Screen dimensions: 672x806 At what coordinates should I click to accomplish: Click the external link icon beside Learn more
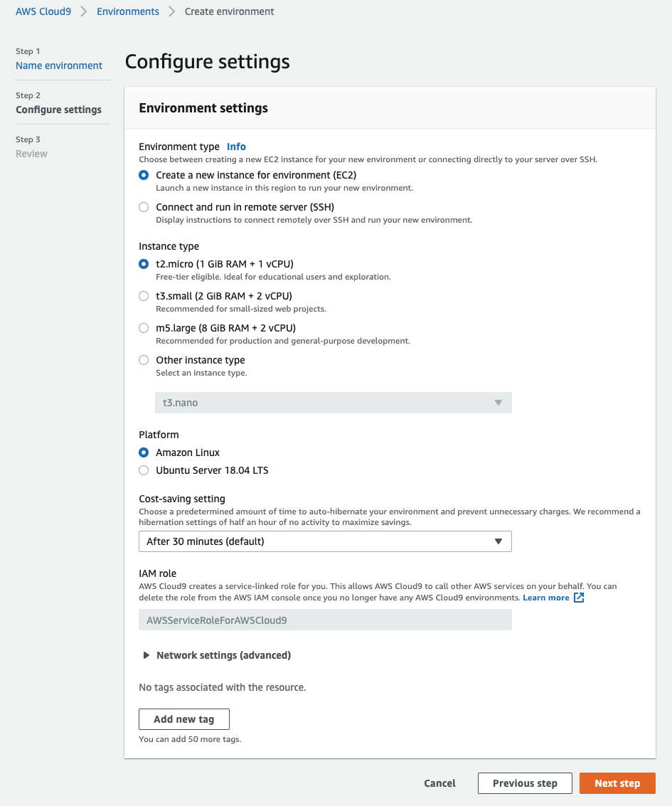tap(579, 598)
